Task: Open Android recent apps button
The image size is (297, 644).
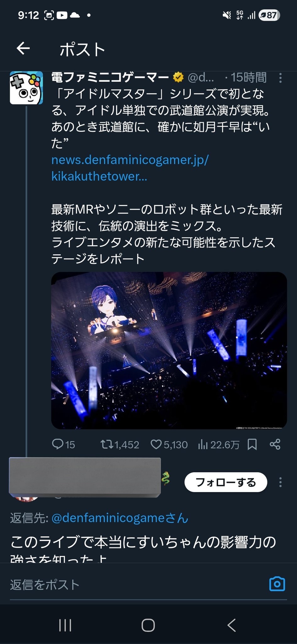Action: click(65, 625)
